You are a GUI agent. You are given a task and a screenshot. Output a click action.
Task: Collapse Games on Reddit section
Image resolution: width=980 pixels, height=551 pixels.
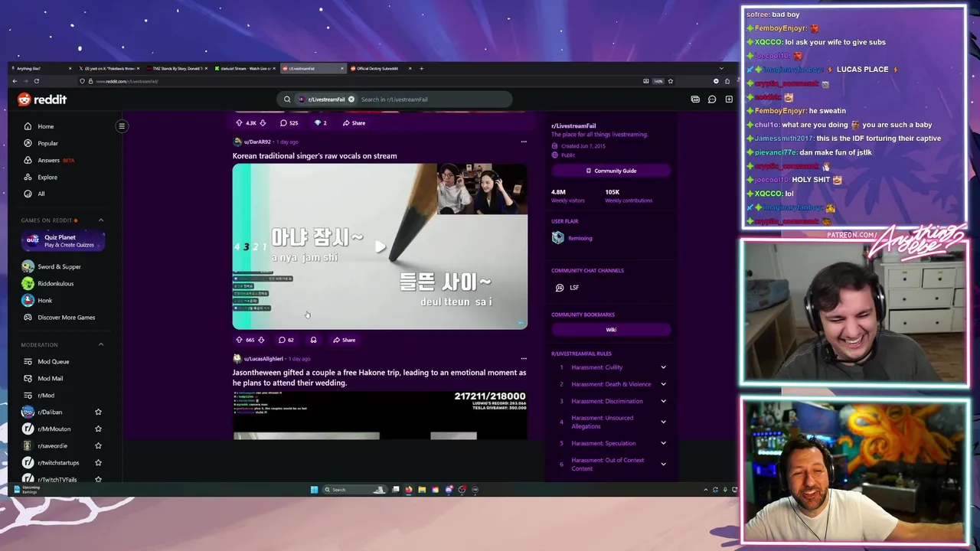point(101,220)
